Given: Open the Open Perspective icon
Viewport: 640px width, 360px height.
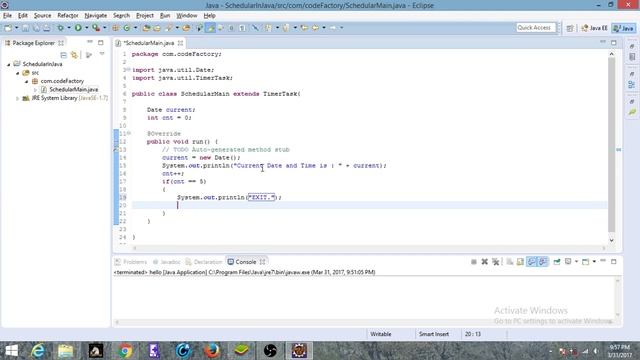Looking at the screenshot, I should pos(570,28).
